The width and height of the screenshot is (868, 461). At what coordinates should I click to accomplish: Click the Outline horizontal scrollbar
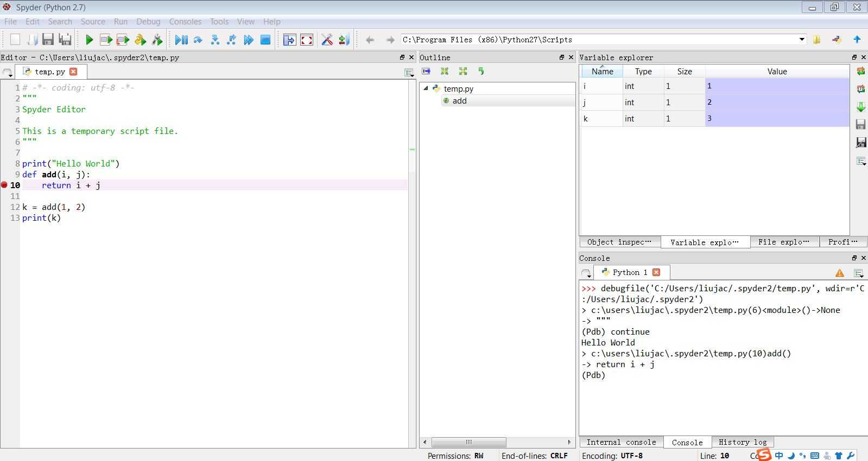(468, 442)
